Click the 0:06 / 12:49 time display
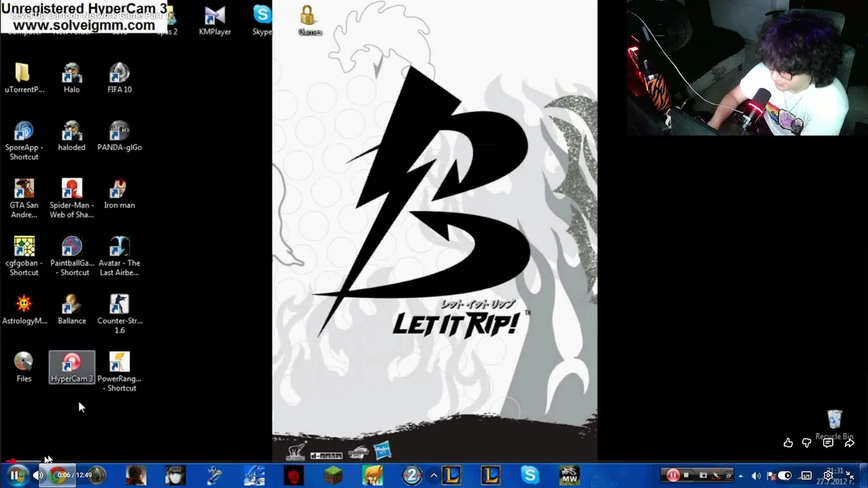868x488 pixels. click(75, 475)
